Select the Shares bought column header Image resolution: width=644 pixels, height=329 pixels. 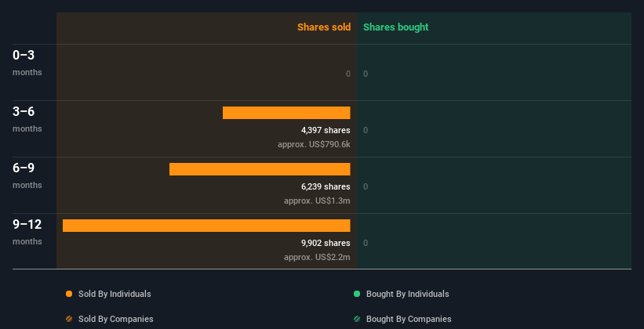396,27
